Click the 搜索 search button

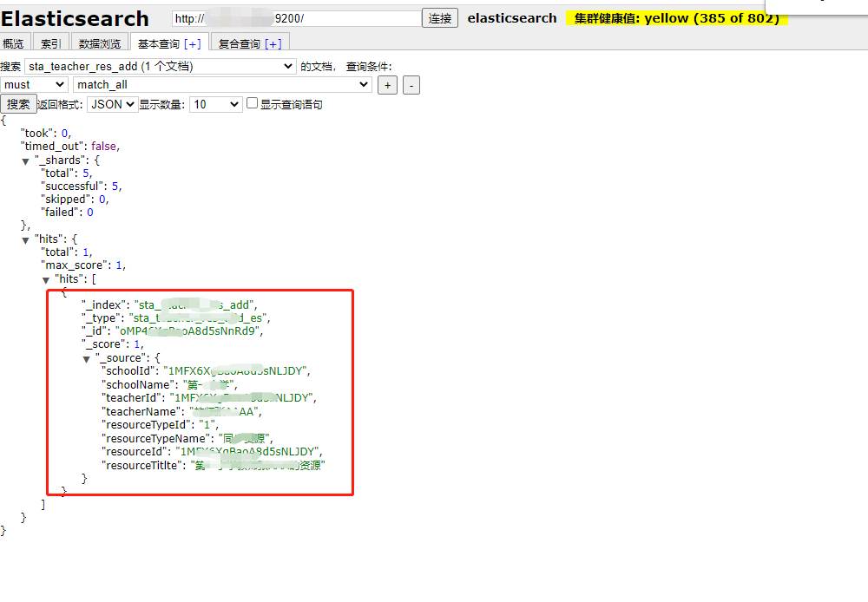tap(18, 104)
